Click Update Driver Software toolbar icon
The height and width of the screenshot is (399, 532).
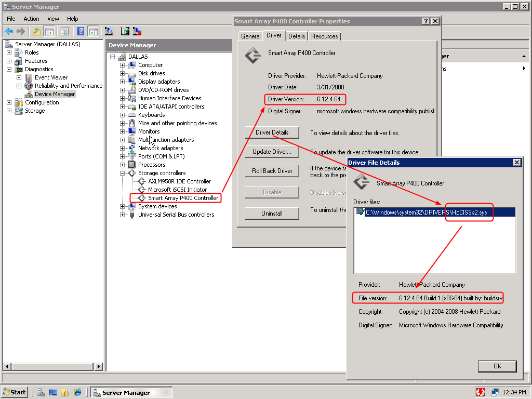coord(125,32)
